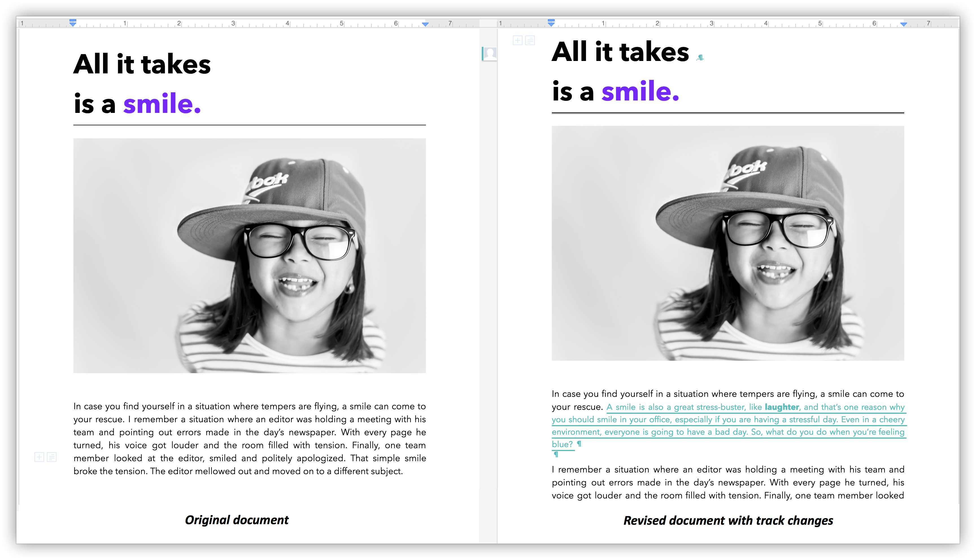The width and height of the screenshot is (976, 560).
Task: Click the reviewer avatar in the change margin
Action: pyautogui.click(x=490, y=53)
